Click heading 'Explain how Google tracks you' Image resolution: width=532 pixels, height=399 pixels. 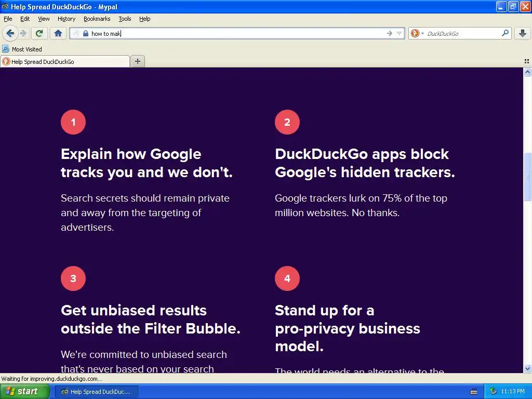[147, 163]
